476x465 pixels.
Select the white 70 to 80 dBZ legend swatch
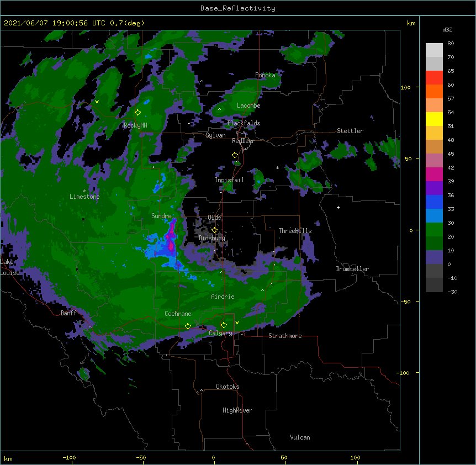point(434,50)
